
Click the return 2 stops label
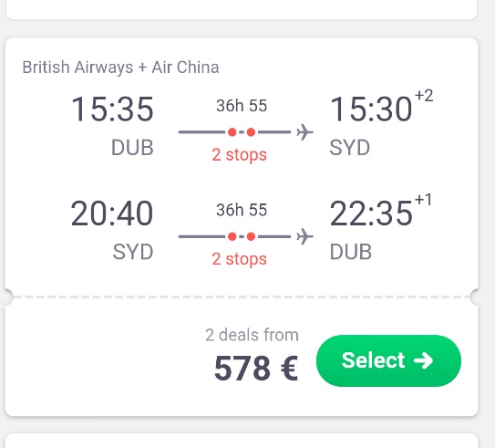239,259
